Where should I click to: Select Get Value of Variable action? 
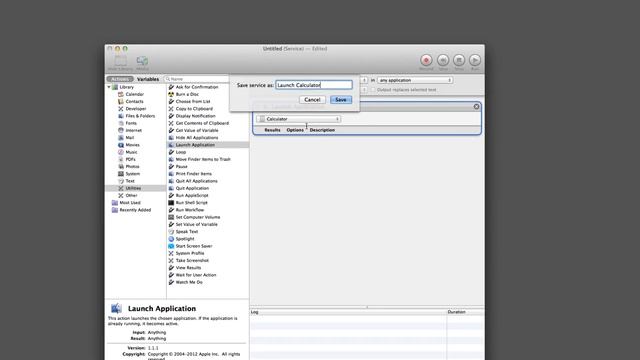[x=197, y=131]
